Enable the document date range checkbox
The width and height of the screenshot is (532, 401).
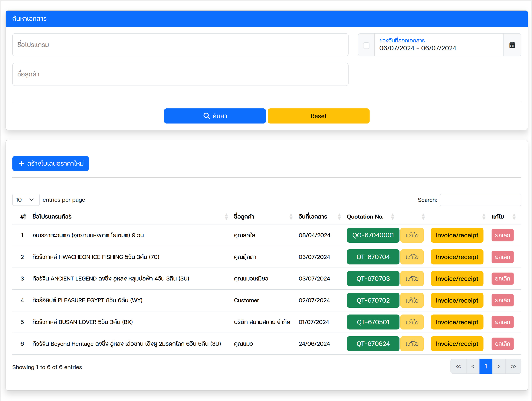click(x=366, y=45)
